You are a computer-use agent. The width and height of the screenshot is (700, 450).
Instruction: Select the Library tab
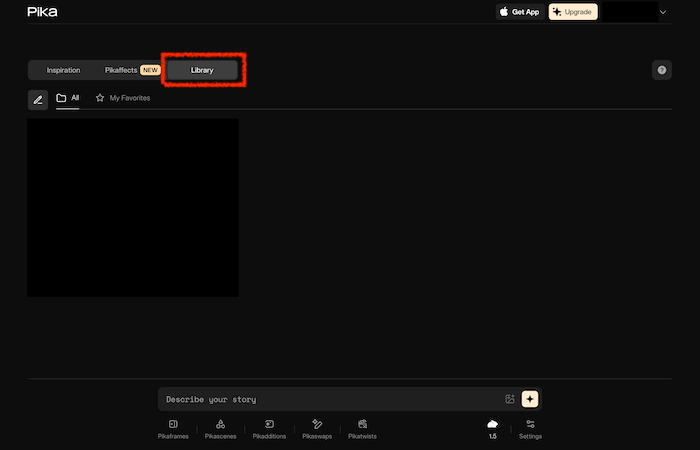(202, 70)
